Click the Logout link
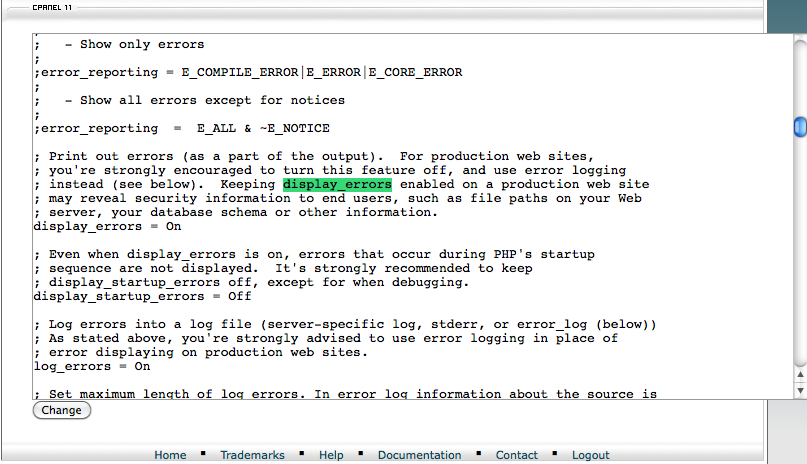 point(590,455)
